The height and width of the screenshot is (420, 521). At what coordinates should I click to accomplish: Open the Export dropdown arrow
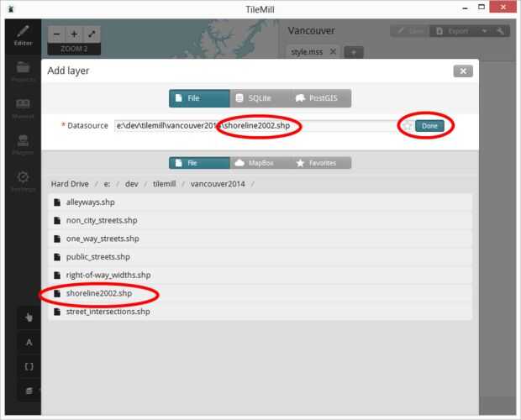tap(485, 31)
